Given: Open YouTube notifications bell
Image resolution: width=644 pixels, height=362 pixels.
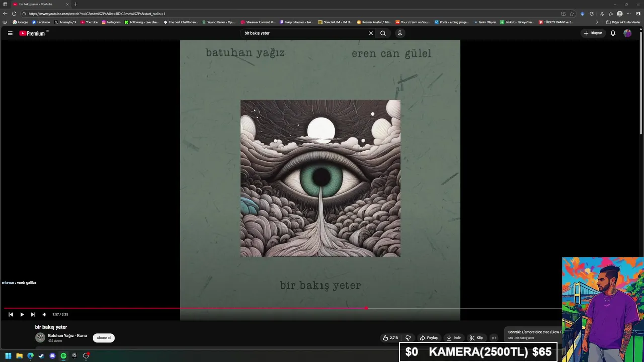Looking at the screenshot, I should (x=613, y=33).
